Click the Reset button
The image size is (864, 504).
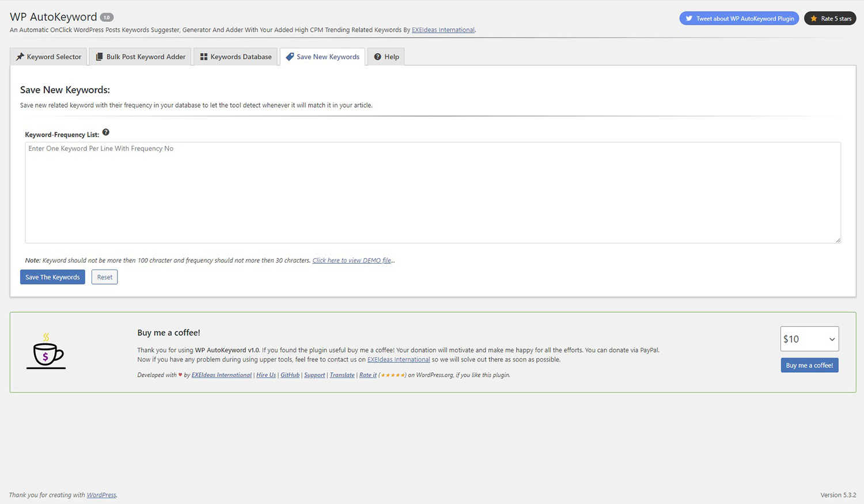pyautogui.click(x=104, y=277)
